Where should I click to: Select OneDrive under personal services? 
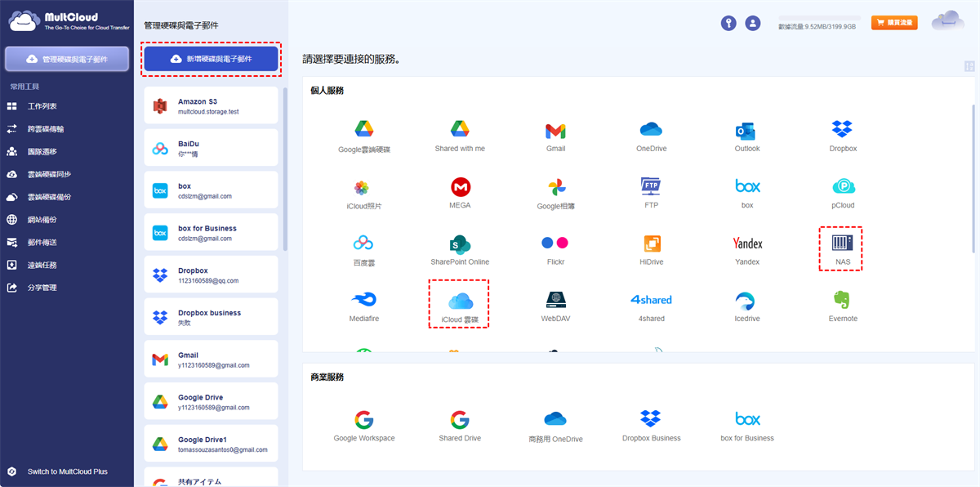pyautogui.click(x=651, y=129)
